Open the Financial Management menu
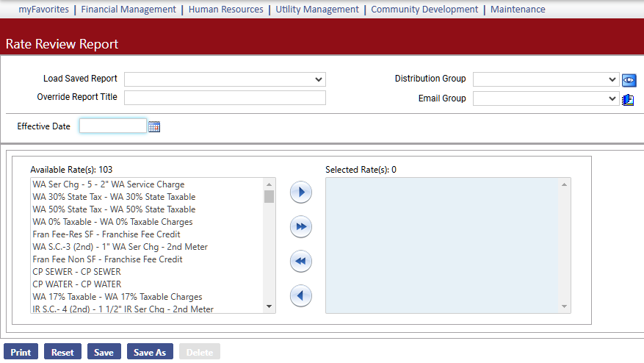Viewport: 644px width, 363px height. click(129, 10)
